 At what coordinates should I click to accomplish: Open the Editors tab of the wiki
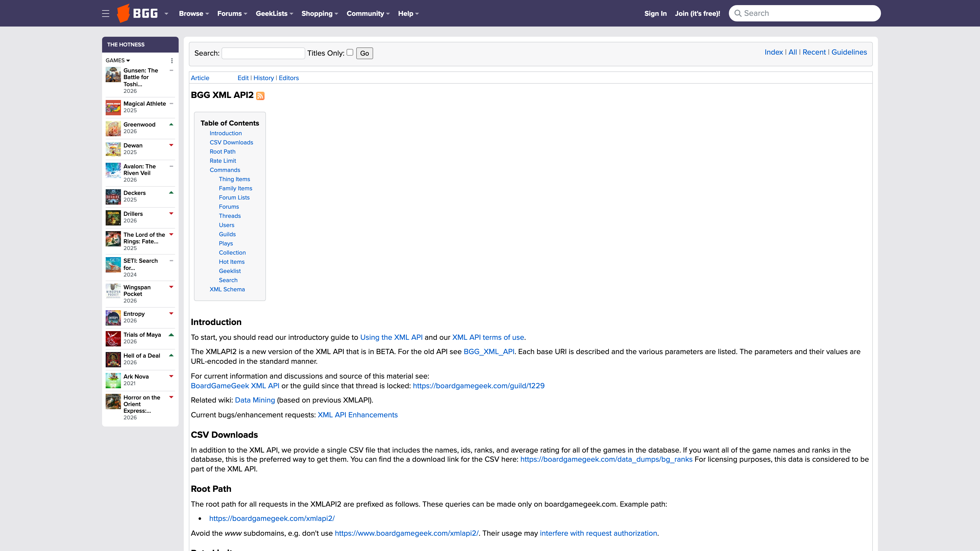point(289,78)
